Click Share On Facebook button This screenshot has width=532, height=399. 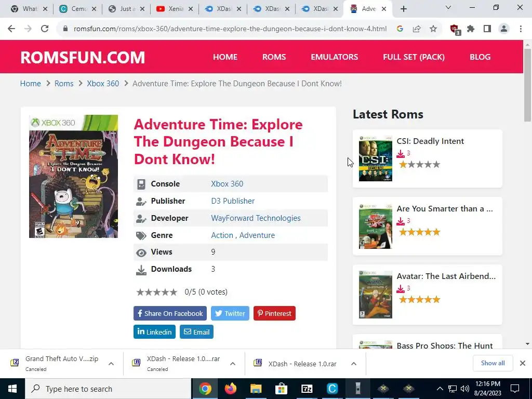tap(170, 313)
